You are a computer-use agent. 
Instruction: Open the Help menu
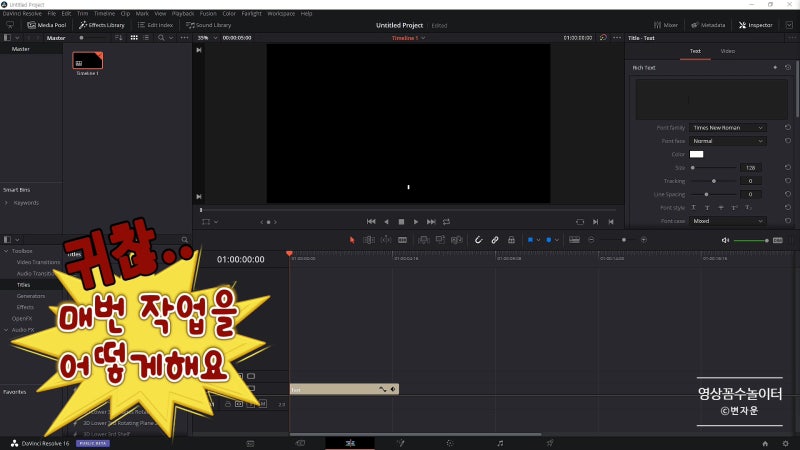[x=306, y=14]
